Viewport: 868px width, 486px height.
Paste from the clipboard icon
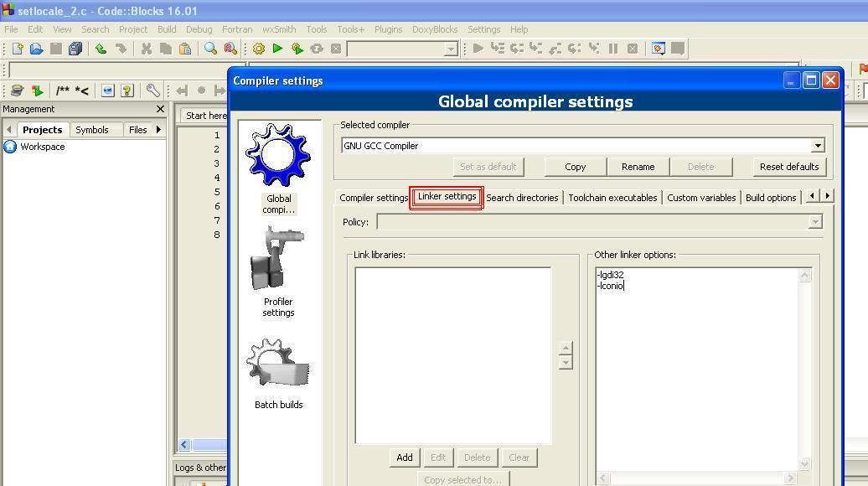185,49
